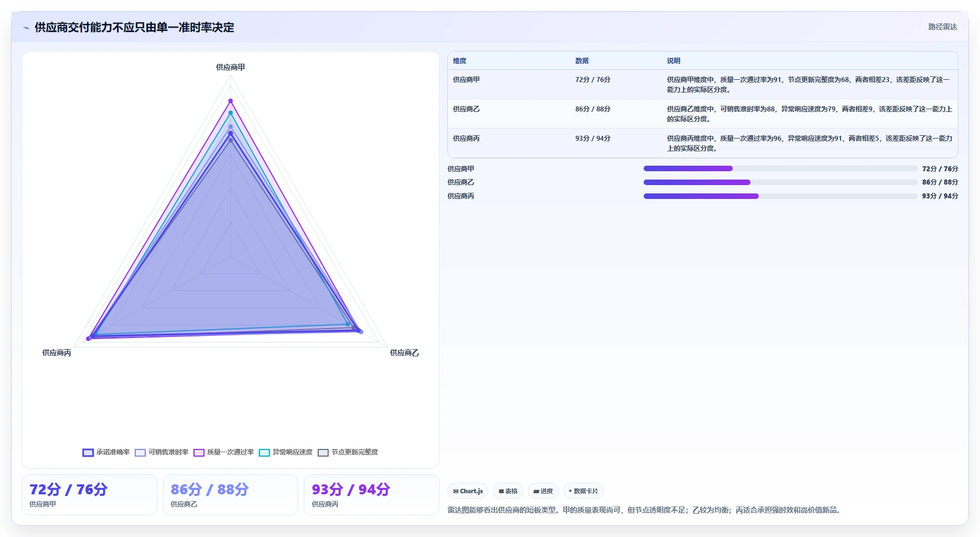Click the path icon beside the dashboard title
The image size is (980, 537).
26,28
